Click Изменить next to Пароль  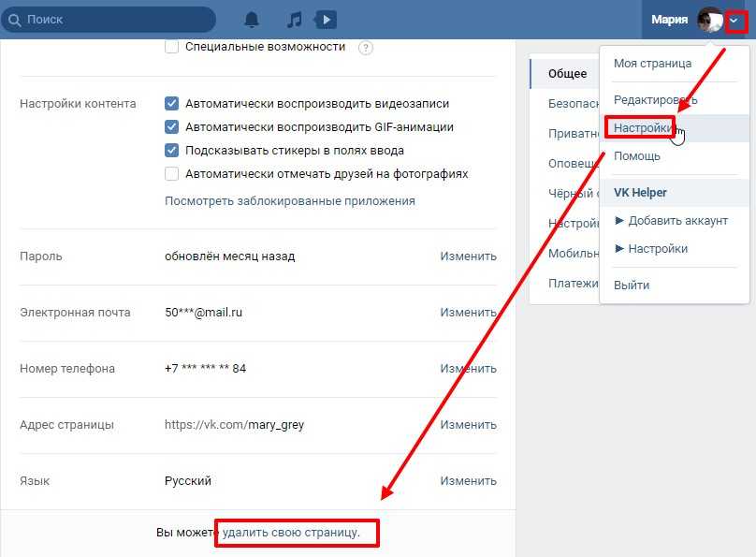coord(468,257)
